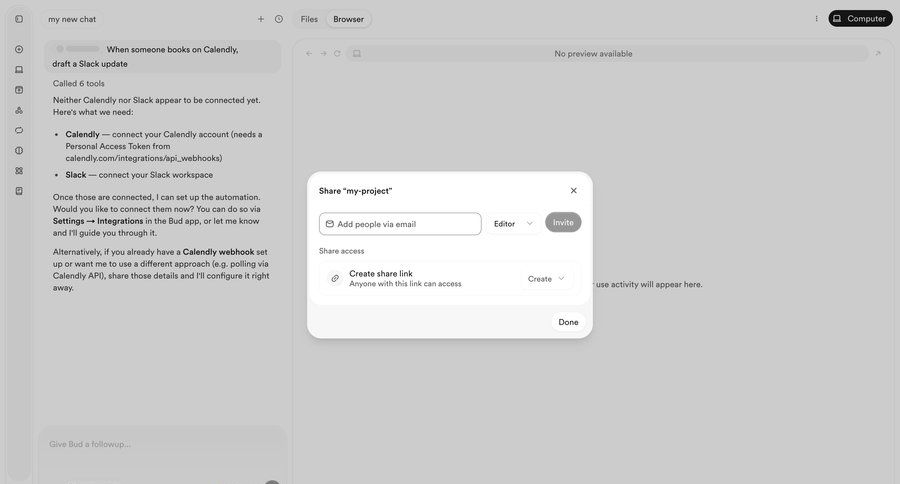Close the Share dialog with X
The height and width of the screenshot is (484, 900).
(573, 191)
